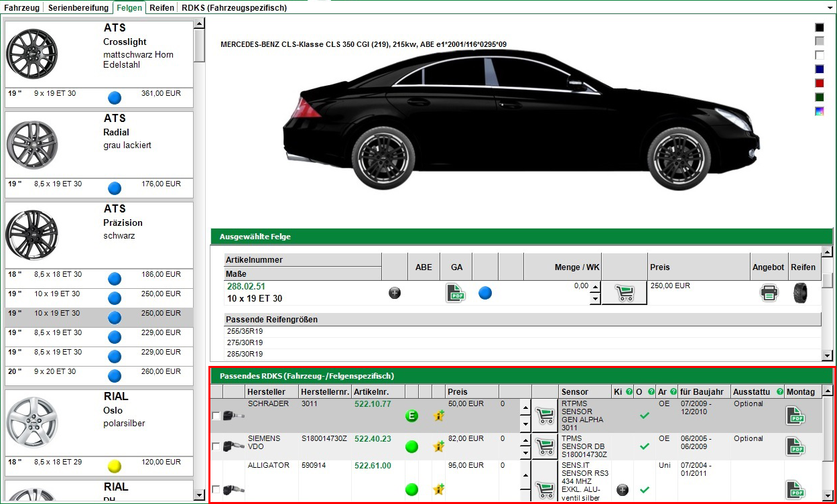The width and height of the screenshot is (837, 504).
Task: Select the ATS Crosslight wheel thumbnail
Action: click(32, 54)
